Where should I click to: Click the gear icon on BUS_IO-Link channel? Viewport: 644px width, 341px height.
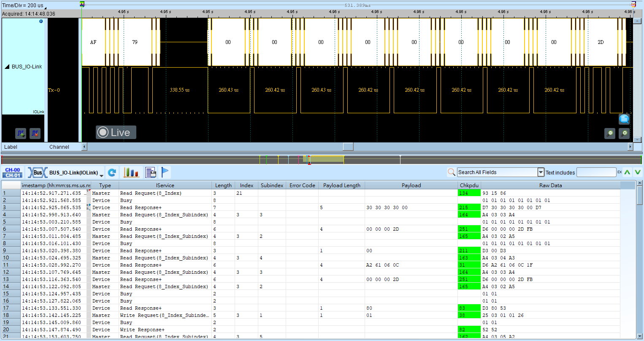point(41,22)
